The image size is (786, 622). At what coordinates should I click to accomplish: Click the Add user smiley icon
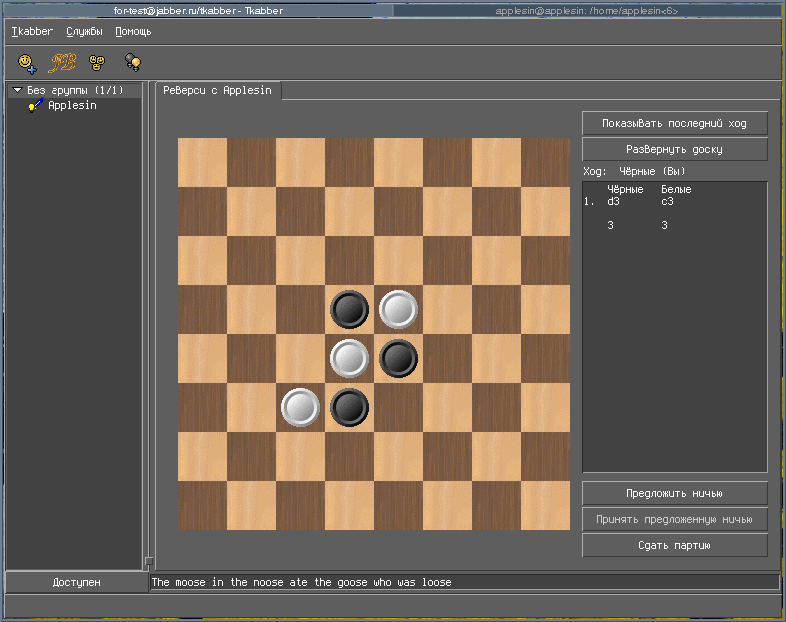click(x=29, y=63)
